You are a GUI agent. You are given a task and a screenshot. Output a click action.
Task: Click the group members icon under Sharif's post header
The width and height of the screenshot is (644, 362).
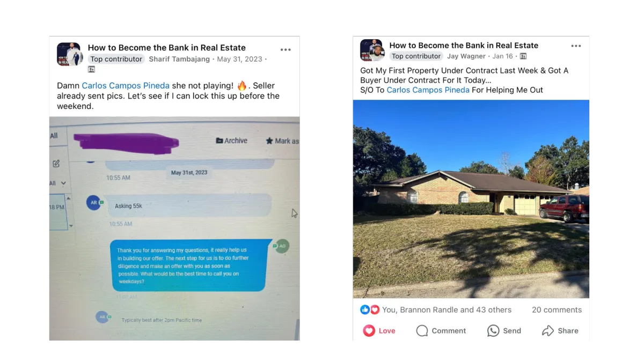(91, 69)
